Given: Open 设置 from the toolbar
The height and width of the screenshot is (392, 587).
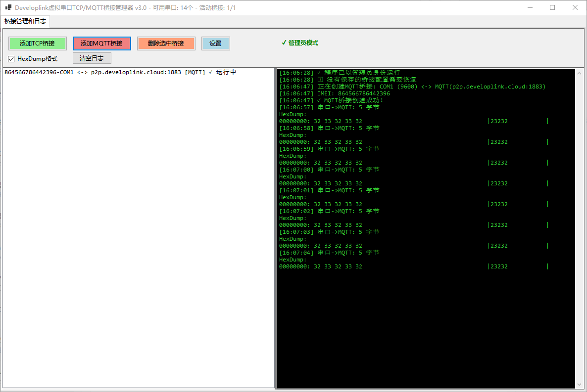Looking at the screenshot, I should pyautogui.click(x=215, y=44).
